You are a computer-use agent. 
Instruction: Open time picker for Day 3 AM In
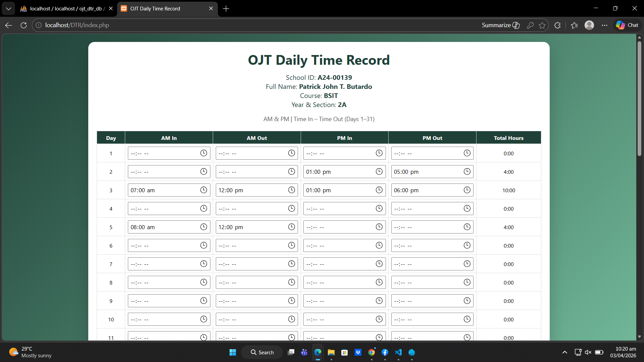(x=203, y=190)
